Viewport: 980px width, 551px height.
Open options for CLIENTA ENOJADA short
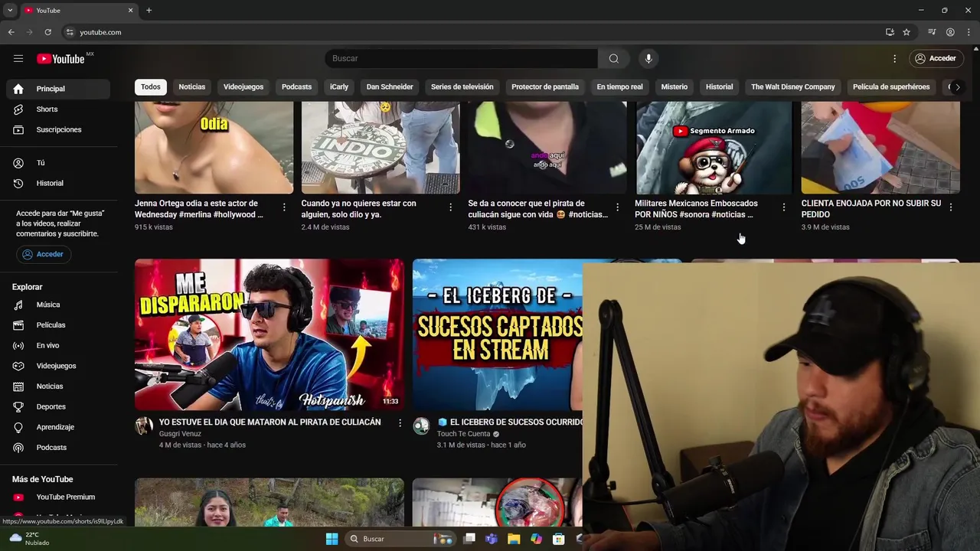point(951,207)
